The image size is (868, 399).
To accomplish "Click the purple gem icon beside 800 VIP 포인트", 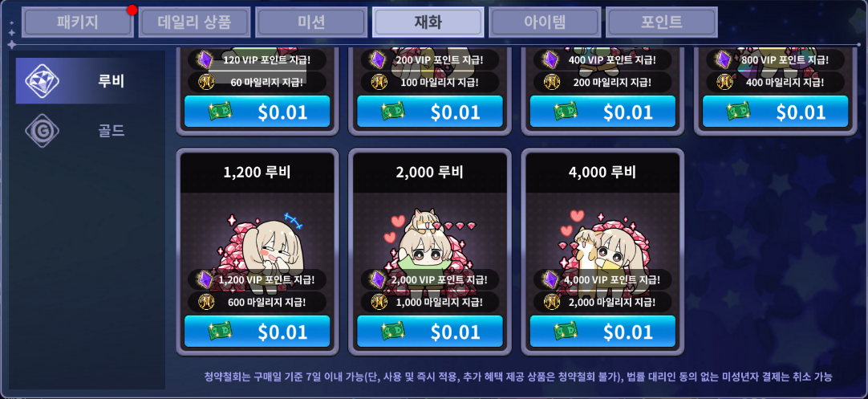I will 724,59.
